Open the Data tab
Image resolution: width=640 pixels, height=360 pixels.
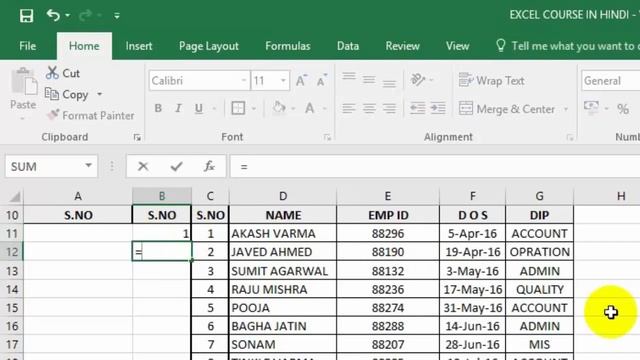click(x=348, y=46)
